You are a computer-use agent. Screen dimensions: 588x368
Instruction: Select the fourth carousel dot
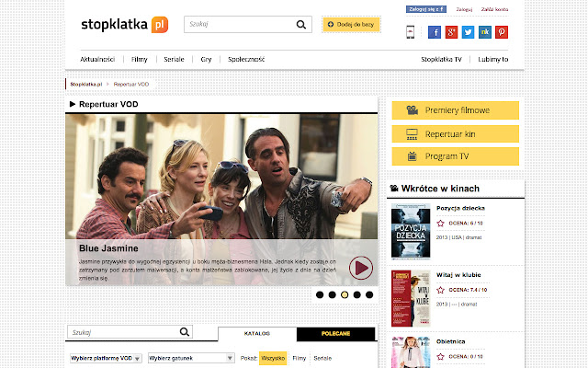point(357,294)
